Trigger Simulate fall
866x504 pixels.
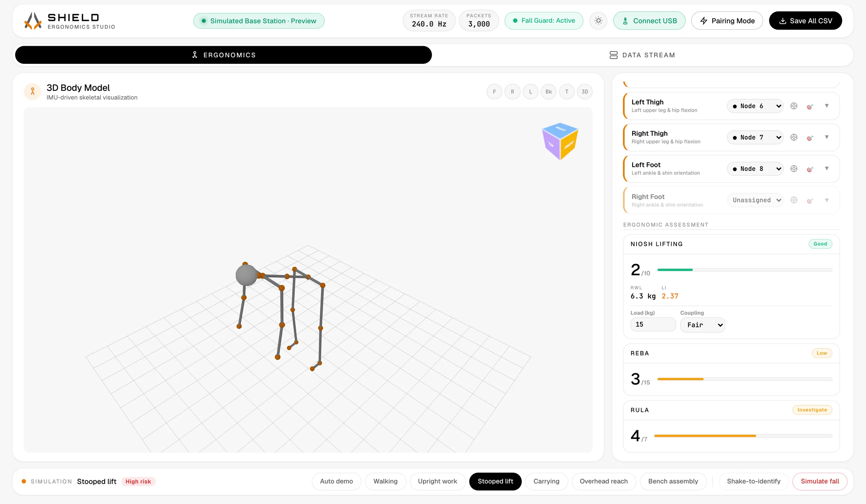point(820,481)
